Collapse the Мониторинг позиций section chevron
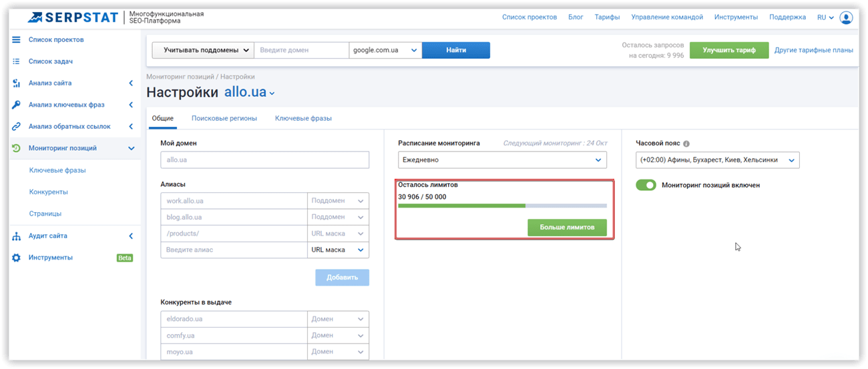The width and height of the screenshot is (868, 369). pos(131,148)
